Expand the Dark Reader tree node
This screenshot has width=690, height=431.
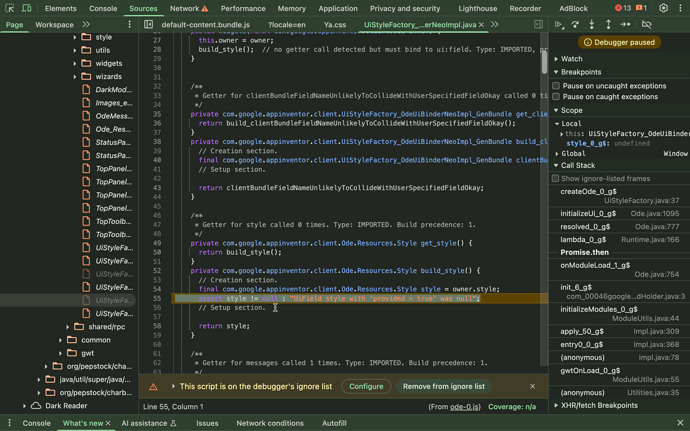[x=25, y=406]
